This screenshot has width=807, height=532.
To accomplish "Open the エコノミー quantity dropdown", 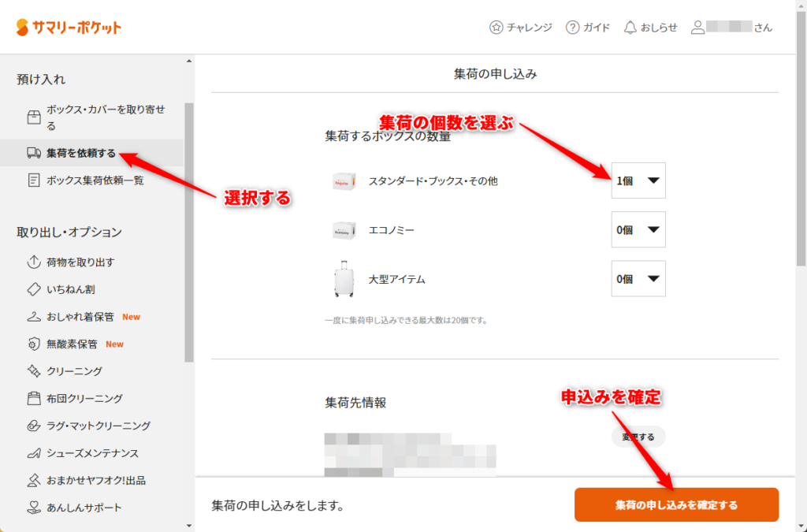I will pyautogui.click(x=638, y=230).
